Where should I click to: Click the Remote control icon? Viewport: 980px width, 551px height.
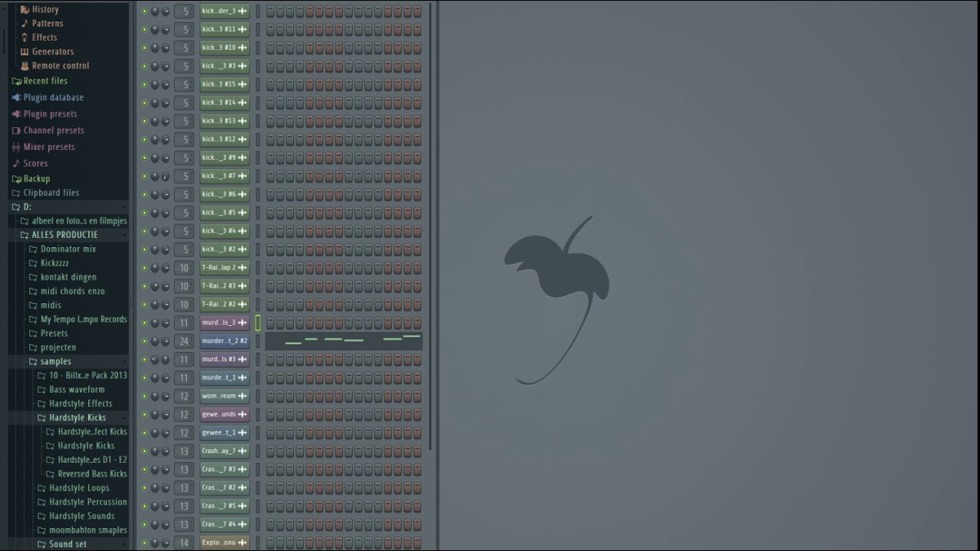pos(24,66)
